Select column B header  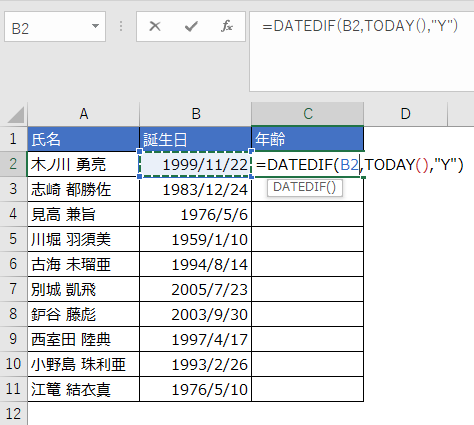pos(196,114)
